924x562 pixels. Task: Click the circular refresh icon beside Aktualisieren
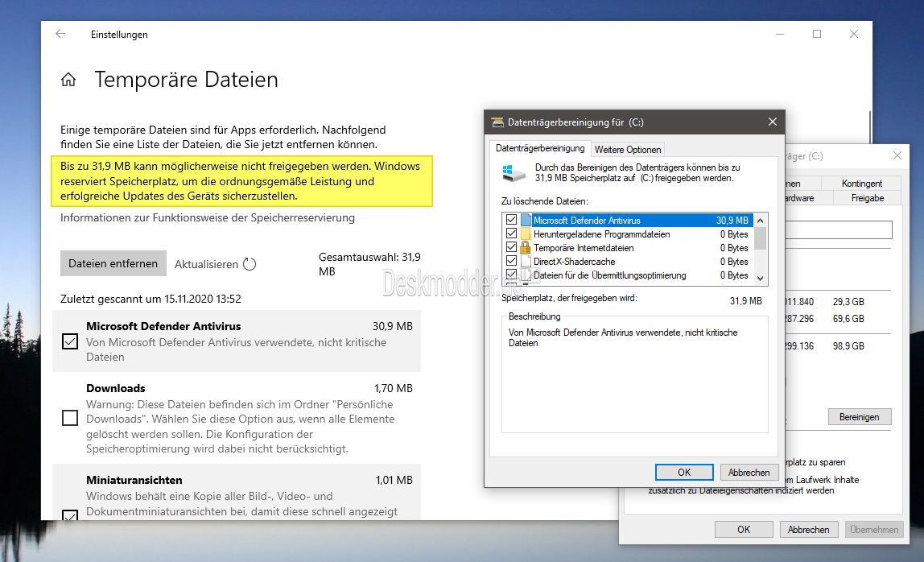[250, 263]
